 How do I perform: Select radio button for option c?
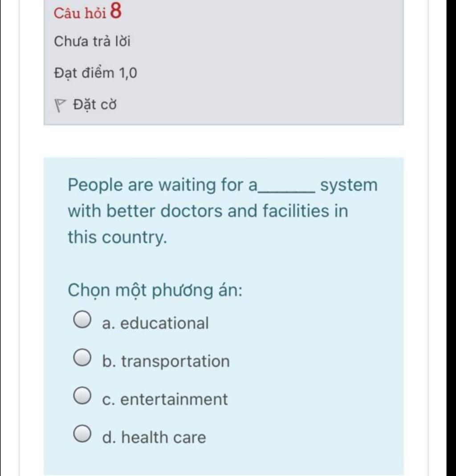(x=82, y=396)
